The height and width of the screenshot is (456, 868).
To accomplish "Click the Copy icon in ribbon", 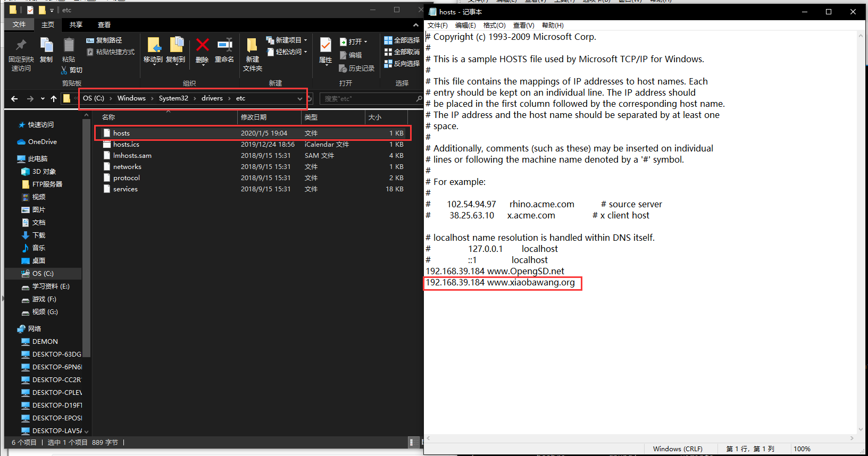I will coord(46,45).
